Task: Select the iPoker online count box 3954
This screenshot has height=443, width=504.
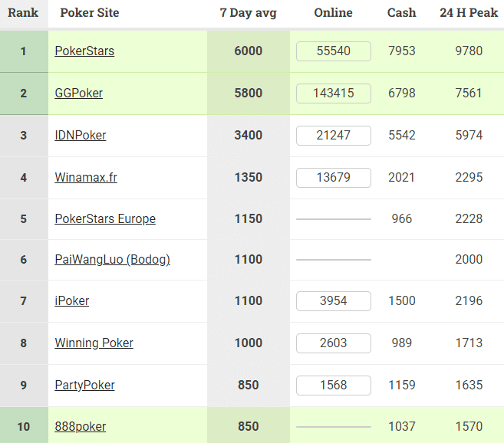Action: (334, 301)
